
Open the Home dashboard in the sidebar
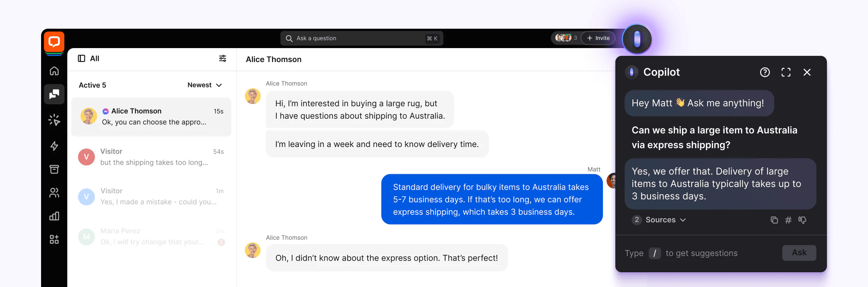coord(54,71)
